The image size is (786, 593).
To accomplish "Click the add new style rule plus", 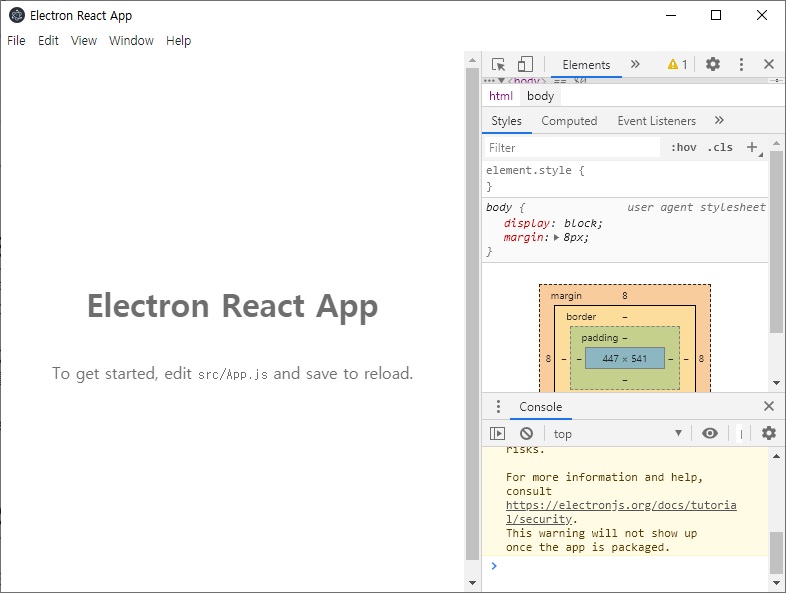I will (x=751, y=147).
